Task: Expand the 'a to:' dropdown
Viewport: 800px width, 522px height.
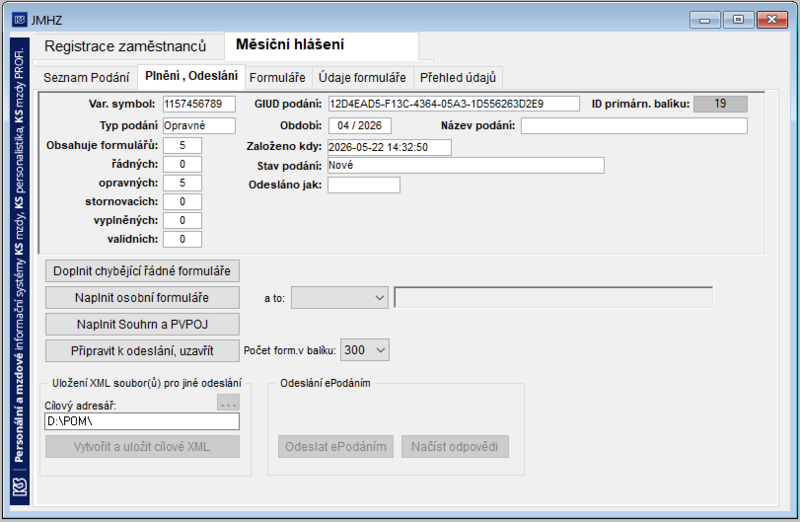Action: click(x=340, y=298)
